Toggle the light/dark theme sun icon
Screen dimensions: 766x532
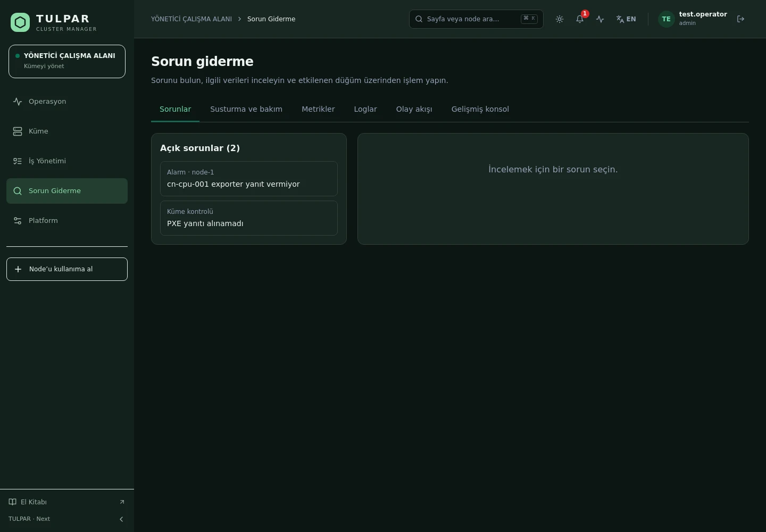560,19
